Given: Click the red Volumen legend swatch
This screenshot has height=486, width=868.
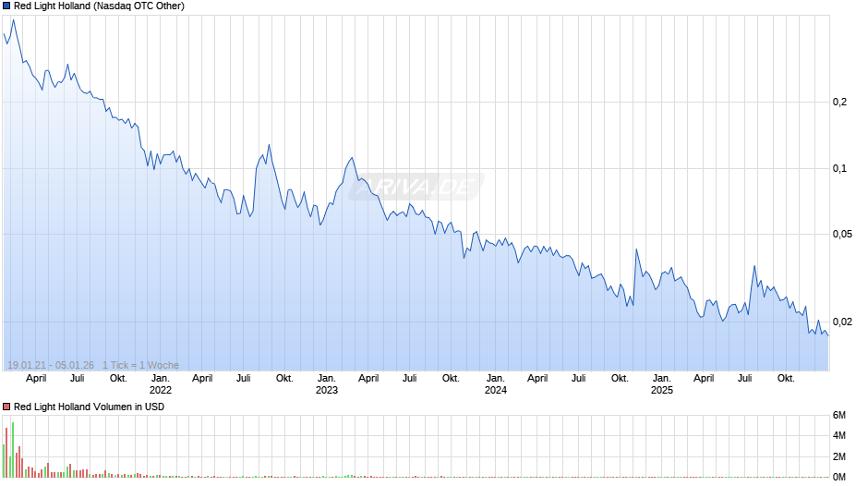Looking at the screenshot, I should pos(6,407).
